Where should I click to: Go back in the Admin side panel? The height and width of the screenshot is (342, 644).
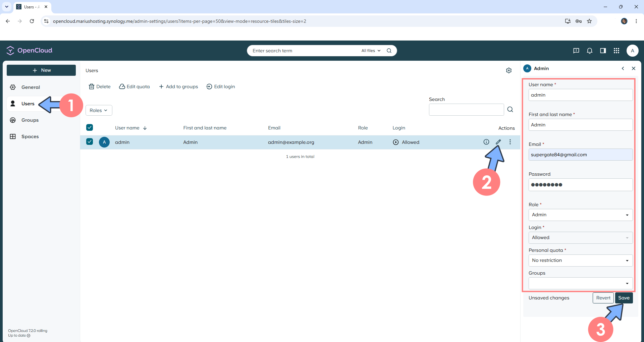(x=623, y=68)
